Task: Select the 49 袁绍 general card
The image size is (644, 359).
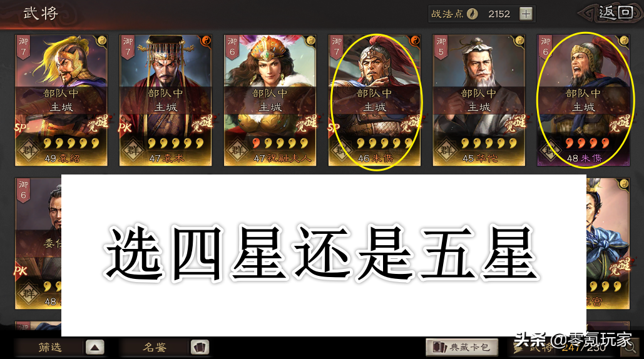Action: (61, 101)
